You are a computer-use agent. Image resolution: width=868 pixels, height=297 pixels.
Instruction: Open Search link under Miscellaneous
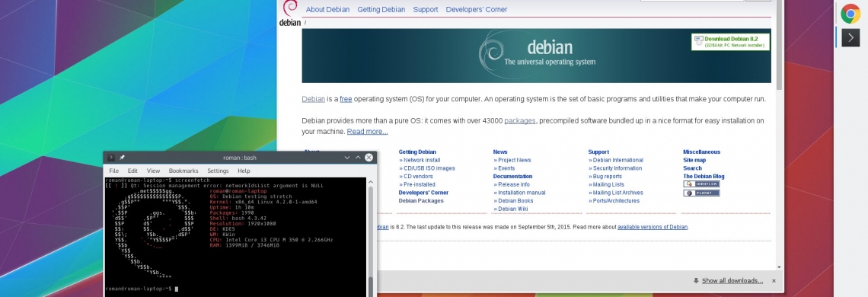click(x=692, y=168)
